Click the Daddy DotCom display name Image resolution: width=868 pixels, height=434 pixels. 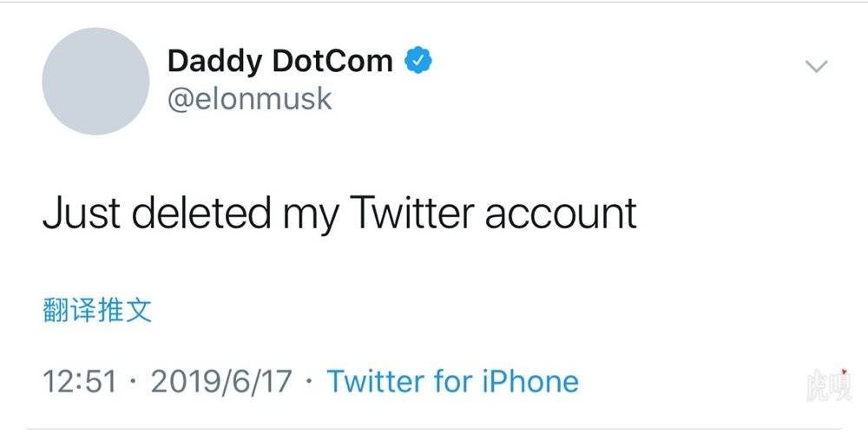pos(280,61)
